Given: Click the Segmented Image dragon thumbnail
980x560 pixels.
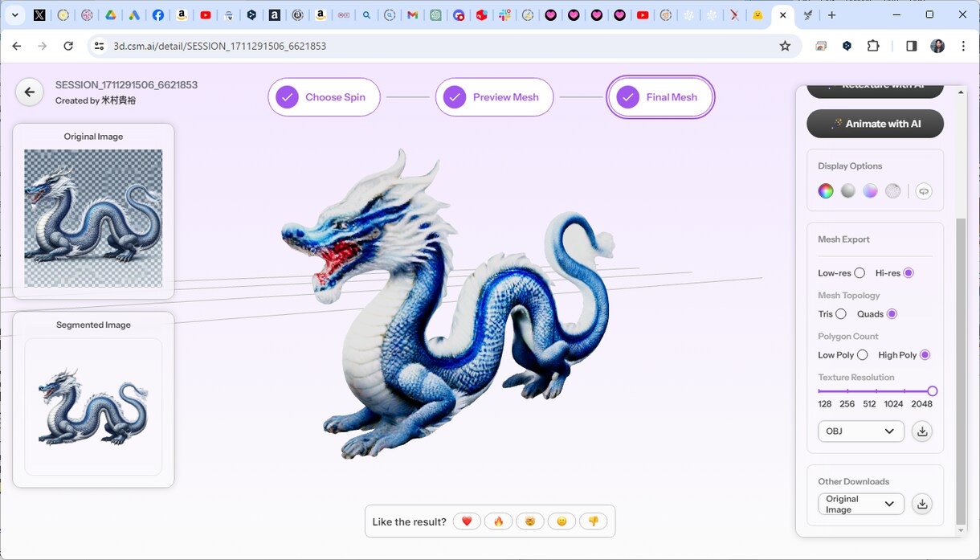Looking at the screenshot, I should point(93,407).
